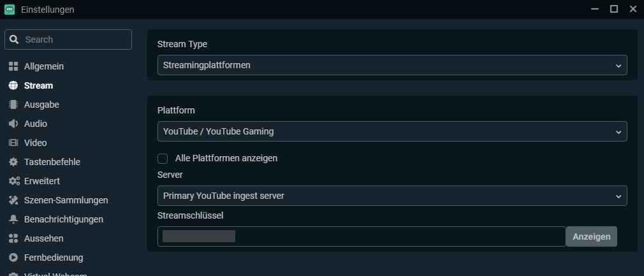Viewport: 644px width, 276px height.
Task: Click the Benachrichtigungen bell icon
Action: coord(13,219)
